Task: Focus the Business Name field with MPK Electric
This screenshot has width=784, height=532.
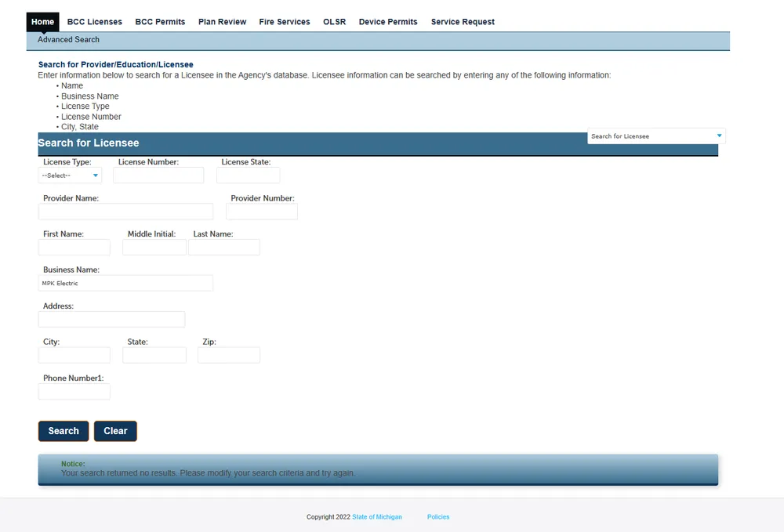Action: point(125,283)
